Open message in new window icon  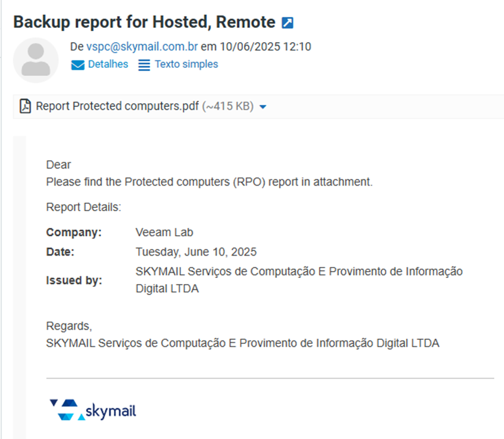[288, 23]
